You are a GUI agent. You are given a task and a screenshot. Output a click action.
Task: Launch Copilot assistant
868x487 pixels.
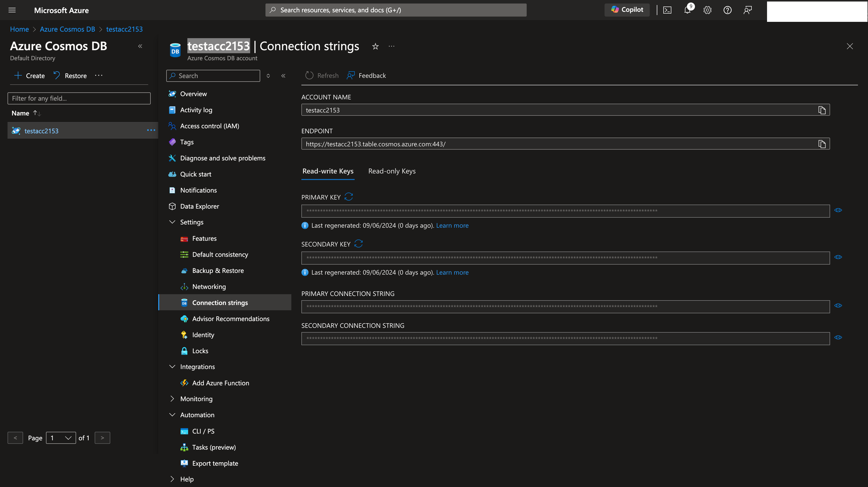point(626,10)
